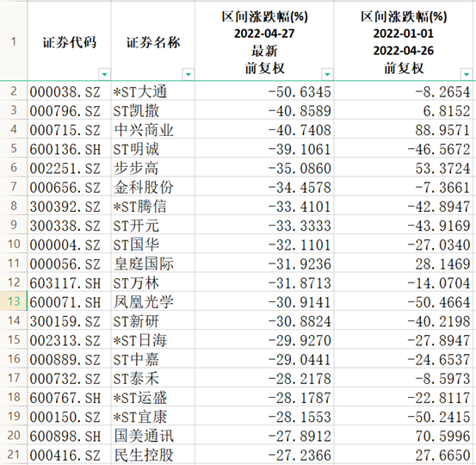The image size is (476, 465).
Task: Click the 88.9571 value cell
Action: (404, 129)
